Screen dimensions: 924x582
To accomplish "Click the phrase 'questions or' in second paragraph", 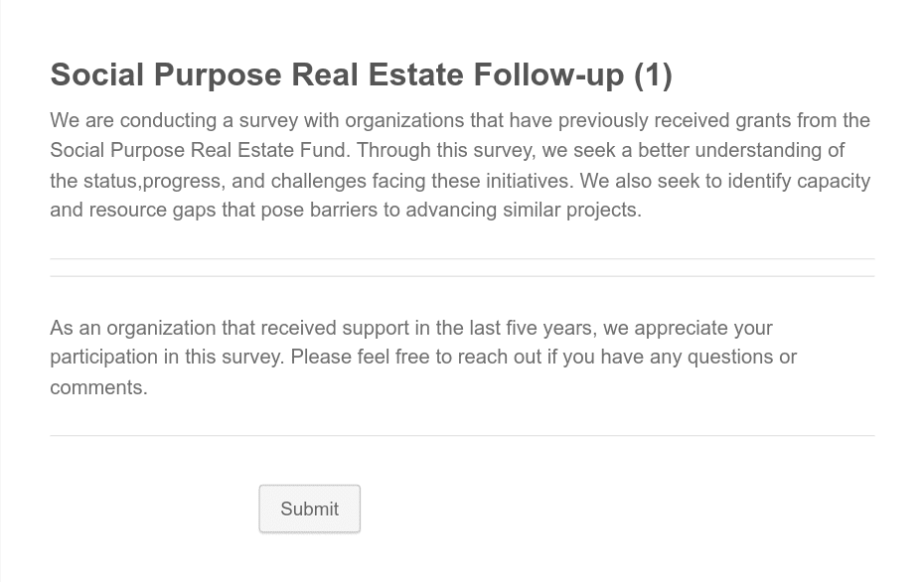I will tap(742, 357).
